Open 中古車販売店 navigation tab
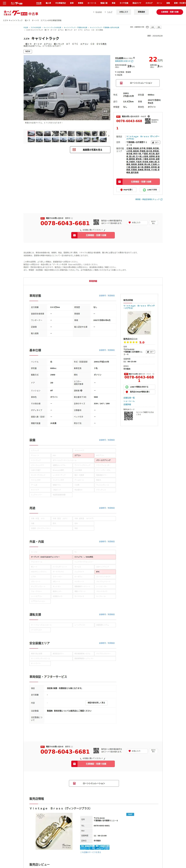This screenshot has width=186, height=868. 60,3
